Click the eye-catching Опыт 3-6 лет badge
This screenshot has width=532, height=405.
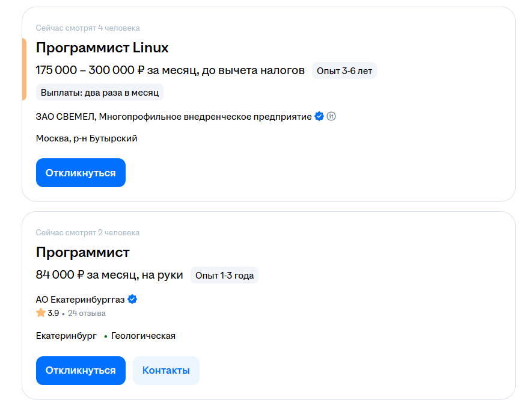coord(344,70)
